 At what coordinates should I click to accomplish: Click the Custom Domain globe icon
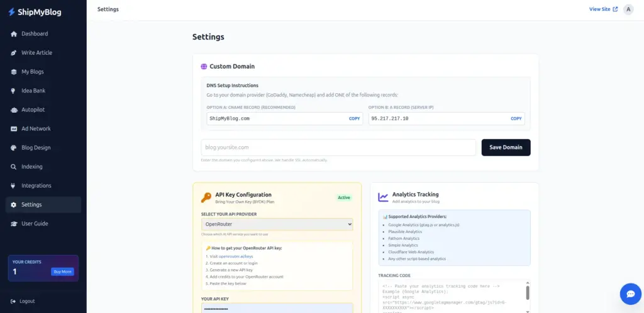(204, 66)
